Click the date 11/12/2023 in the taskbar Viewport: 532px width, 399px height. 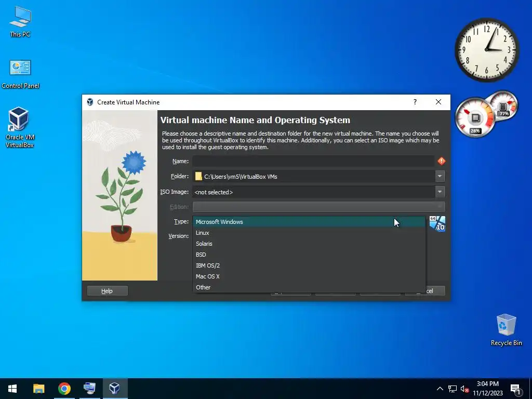point(487,393)
